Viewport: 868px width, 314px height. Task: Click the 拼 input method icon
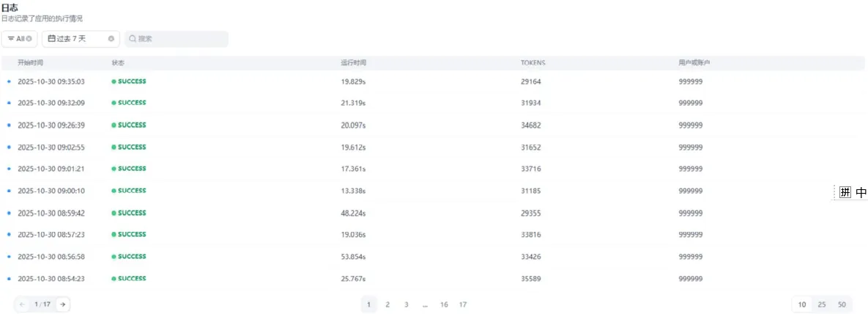(845, 192)
